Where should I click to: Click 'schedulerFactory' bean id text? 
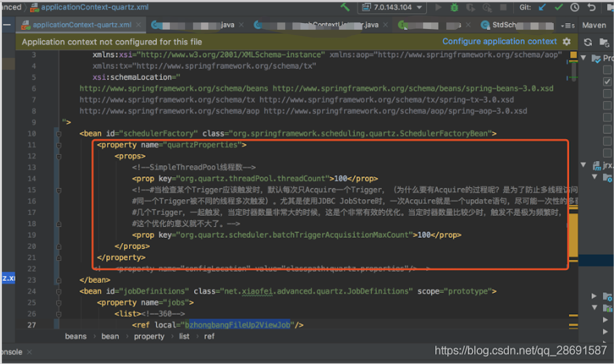click(159, 133)
